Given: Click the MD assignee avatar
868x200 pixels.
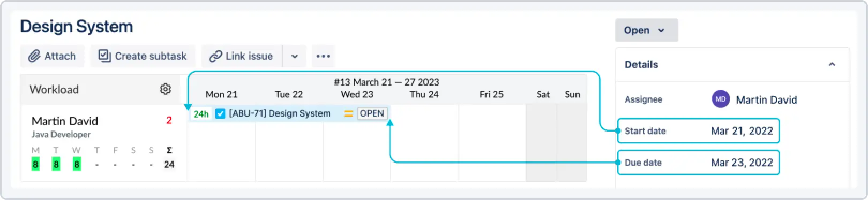Looking at the screenshot, I should point(720,99).
